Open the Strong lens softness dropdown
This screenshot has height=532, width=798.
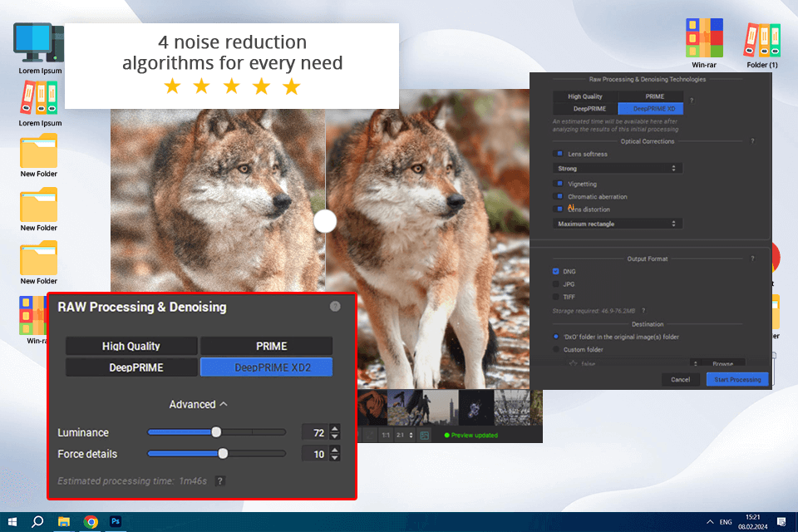tap(618, 169)
